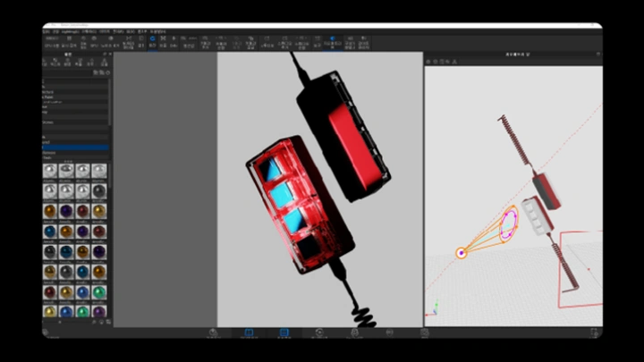Select the red camera frame in Geometry View
The width and height of the screenshot is (644, 362).
pos(580,269)
